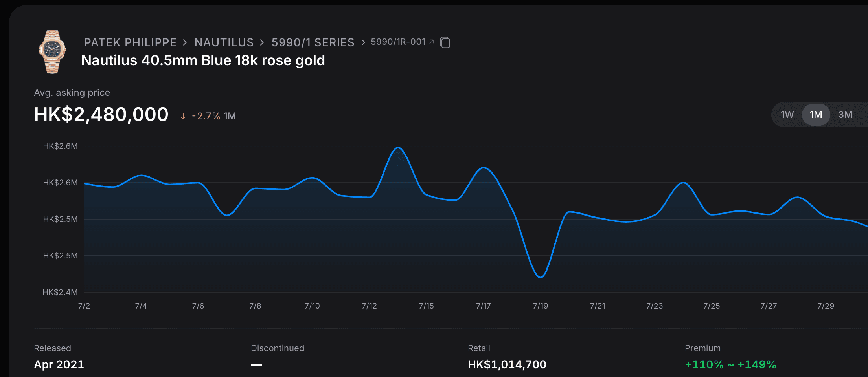868x377 pixels.
Task: Click the Discontinued label
Action: [278, 348]
